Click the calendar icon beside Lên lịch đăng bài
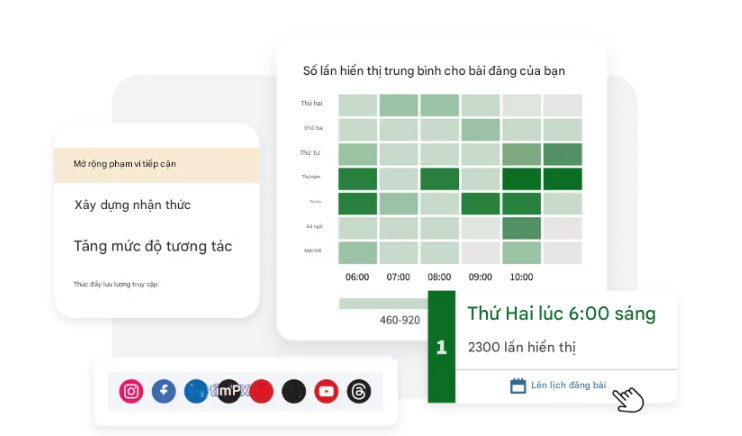 [518, 385]
